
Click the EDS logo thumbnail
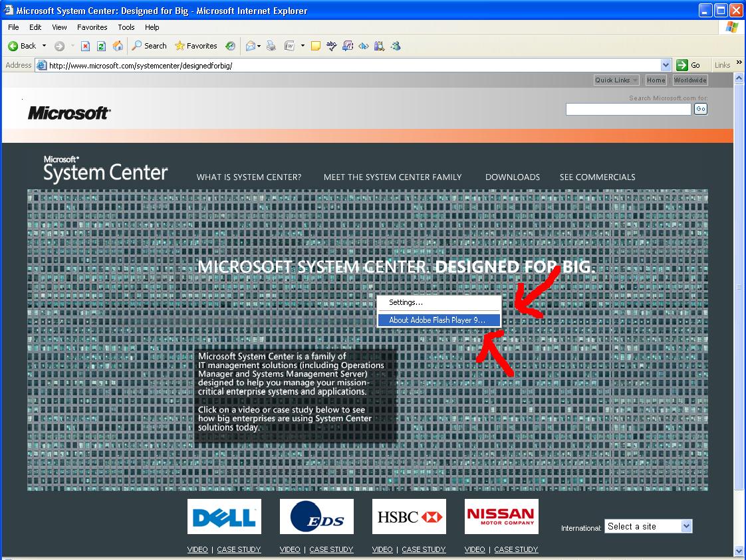(x=316, y=516)
